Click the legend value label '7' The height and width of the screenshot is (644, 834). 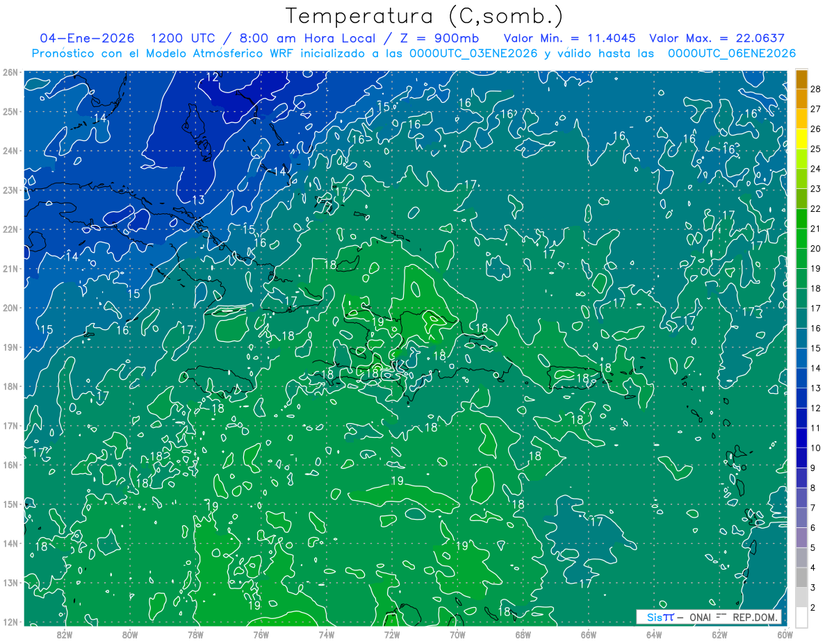813,508
